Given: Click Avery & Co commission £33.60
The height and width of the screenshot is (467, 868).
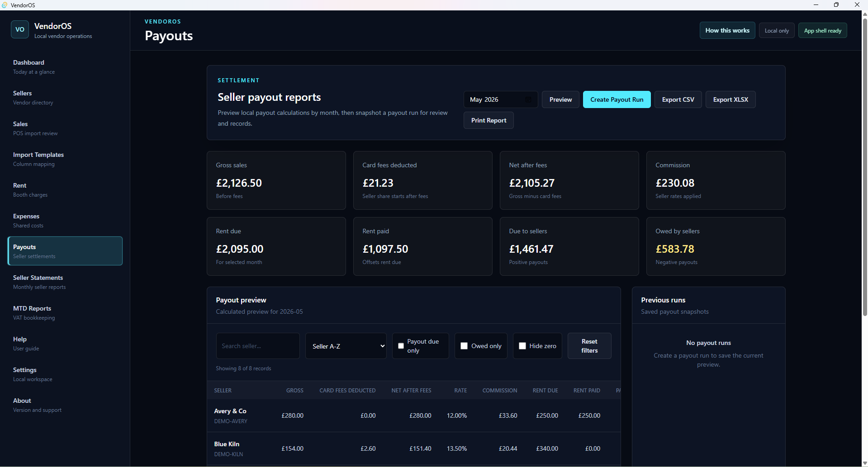Looking at the screenshot, I should tap(508, 415).
